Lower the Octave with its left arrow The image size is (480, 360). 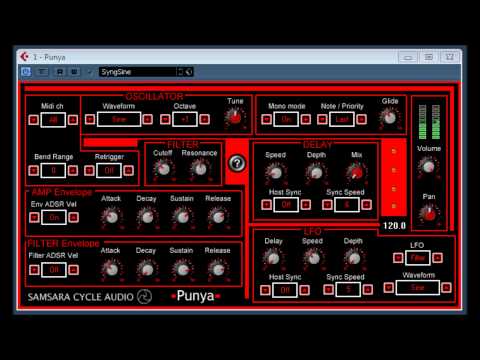click(165, 119)
